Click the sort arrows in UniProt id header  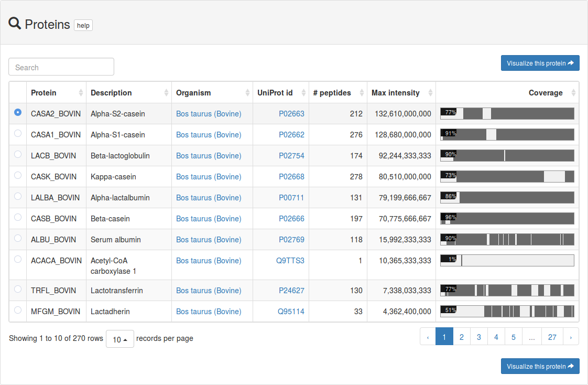coord(303,93)
